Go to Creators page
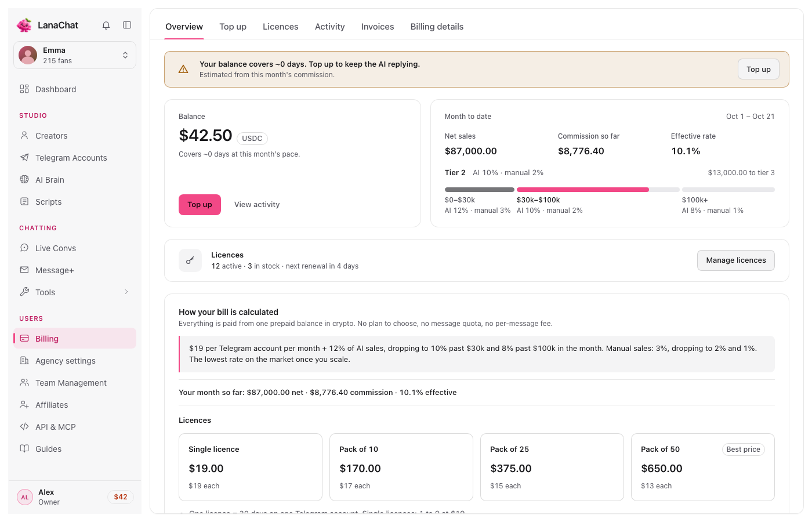The width and height of the screenshot is (812, 522). (75, 136)
